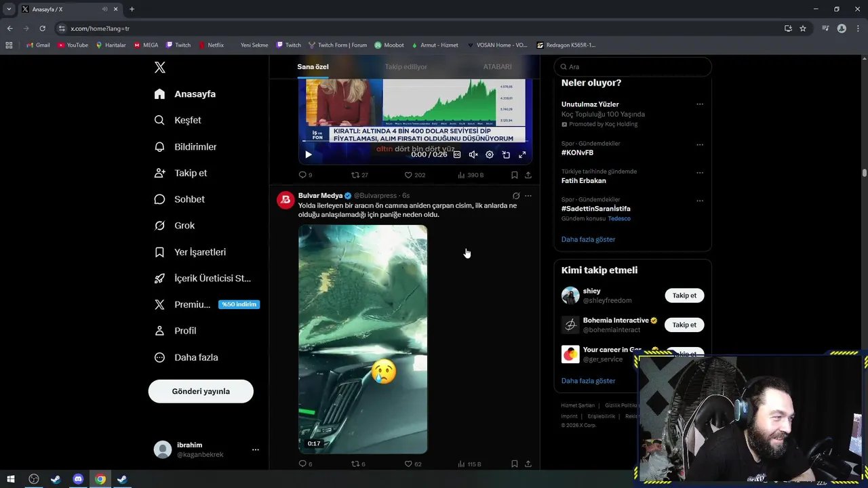Like the Bulvar Medya post
The height and width of the screenshot is (488, 868).
point(413,464)
